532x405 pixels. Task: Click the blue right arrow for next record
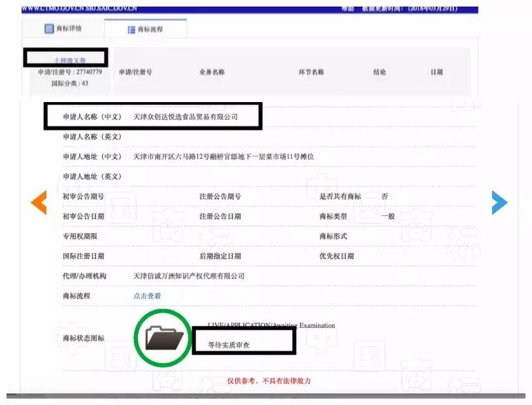[x=500, y=202]
